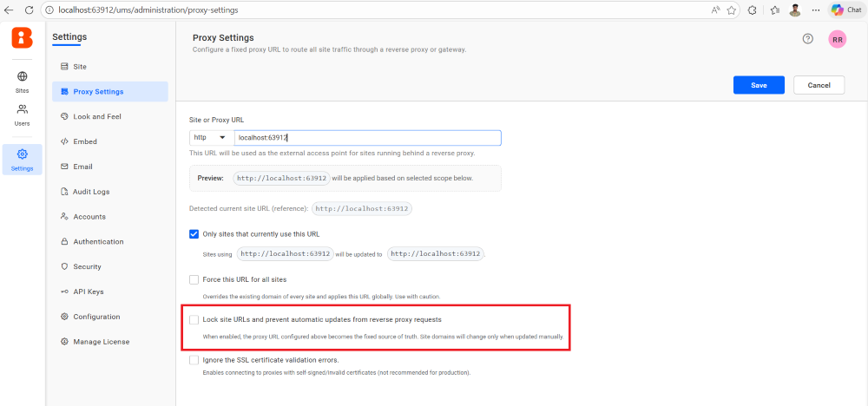Open Embed settings
The width and height of the screenshot is (868, 406).
(x=109, y=141)
